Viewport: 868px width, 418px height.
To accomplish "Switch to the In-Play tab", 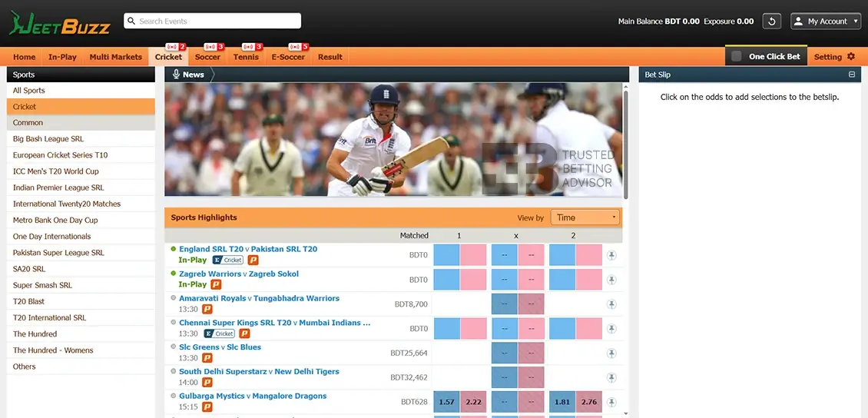I will point(62,56).
